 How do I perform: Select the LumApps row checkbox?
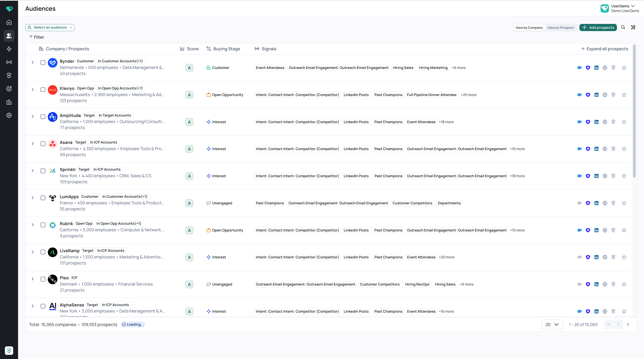tap(43, 198)
